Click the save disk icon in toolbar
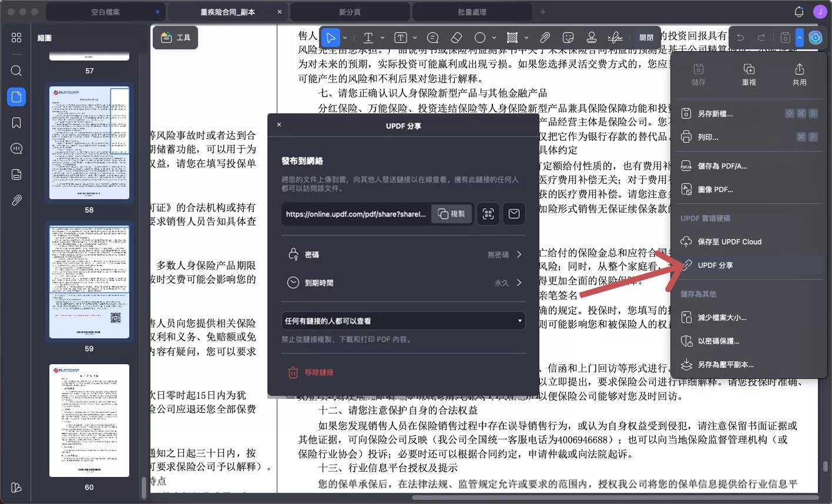Viewport: 832px width, 504px height. tap(786, 38)
